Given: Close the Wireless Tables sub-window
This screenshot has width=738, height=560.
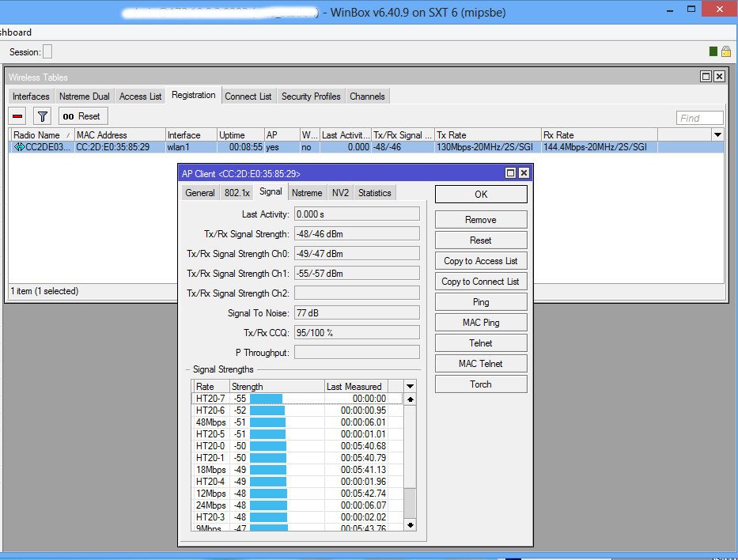Looking at the screenshot, I should (719, 76).
